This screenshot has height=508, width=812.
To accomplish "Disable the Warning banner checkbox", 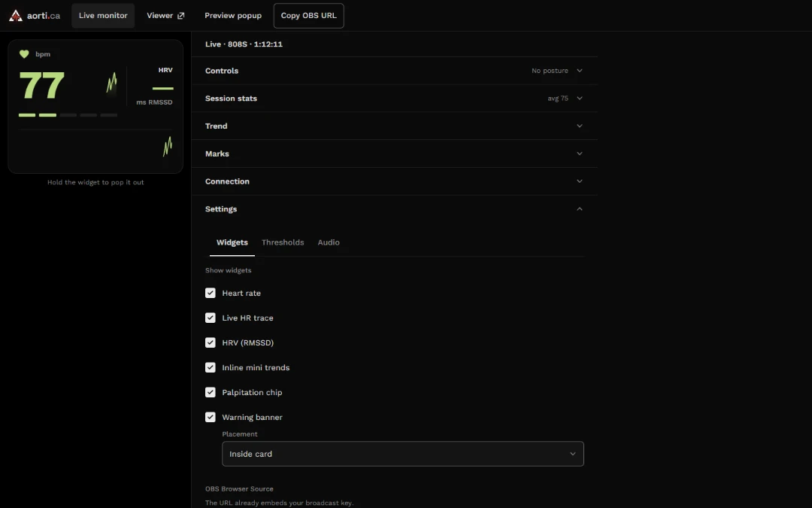I will coord(211,417).
